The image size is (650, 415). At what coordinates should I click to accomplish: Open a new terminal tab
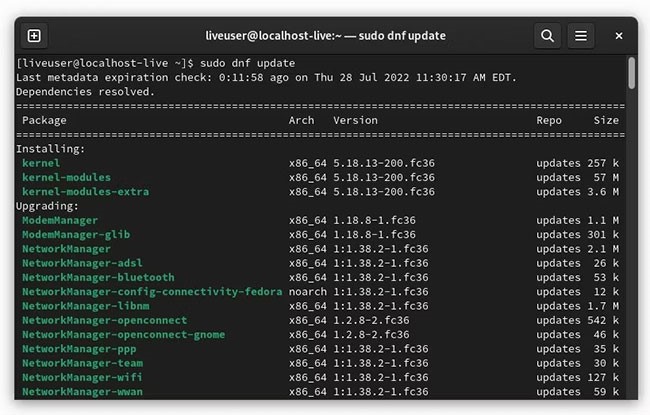(34, 36)
